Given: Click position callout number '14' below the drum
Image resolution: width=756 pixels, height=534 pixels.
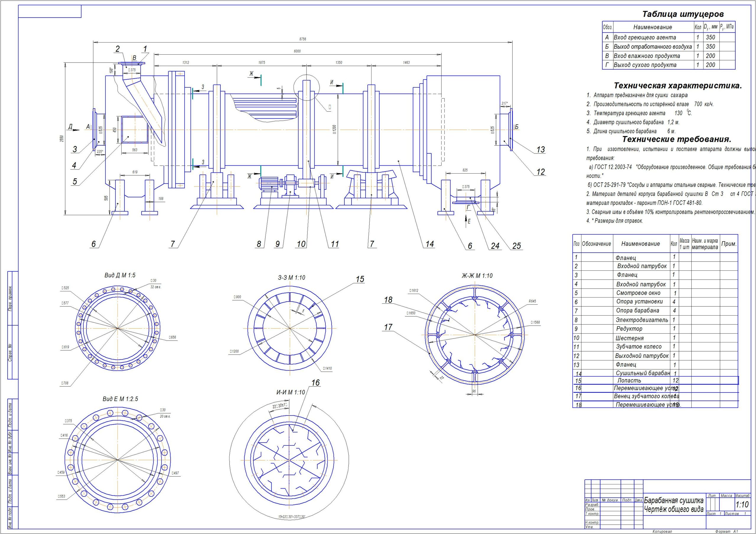Looking at the screenshot, I should (x=430, y=244).
